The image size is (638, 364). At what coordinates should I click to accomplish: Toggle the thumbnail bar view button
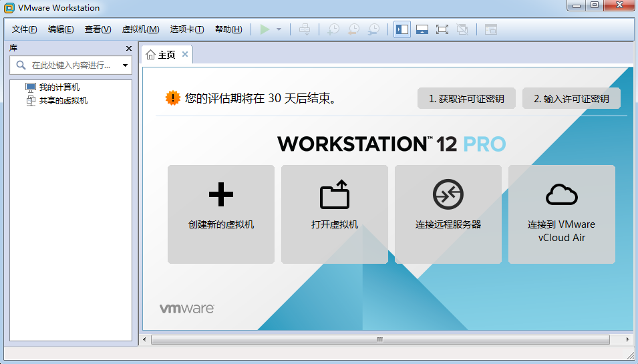click(x=422, y=29)
